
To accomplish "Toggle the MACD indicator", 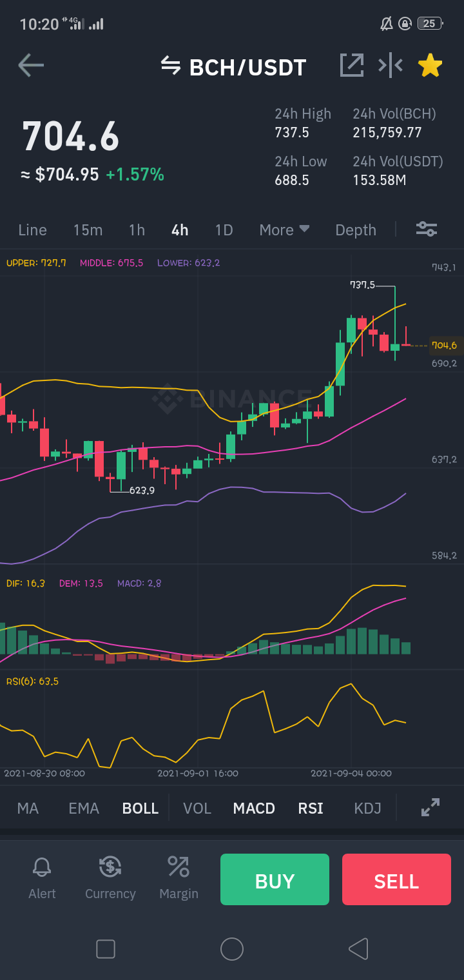I will tap(254, 808).
